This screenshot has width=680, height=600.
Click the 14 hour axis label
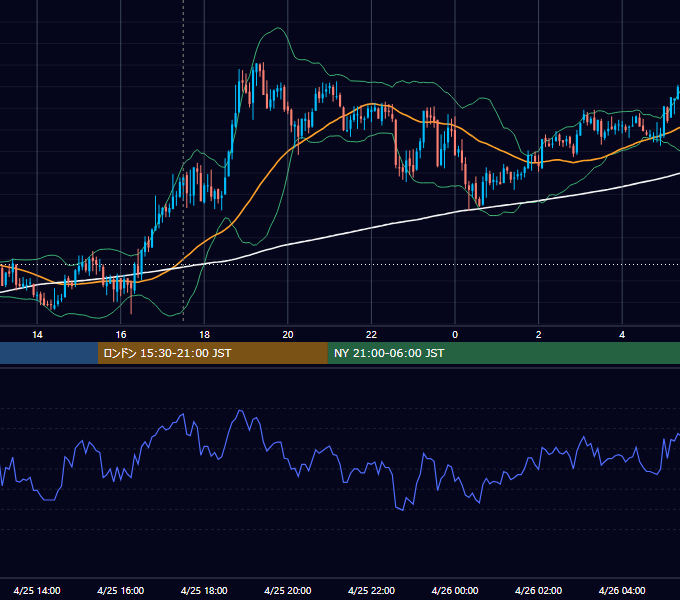37,335
